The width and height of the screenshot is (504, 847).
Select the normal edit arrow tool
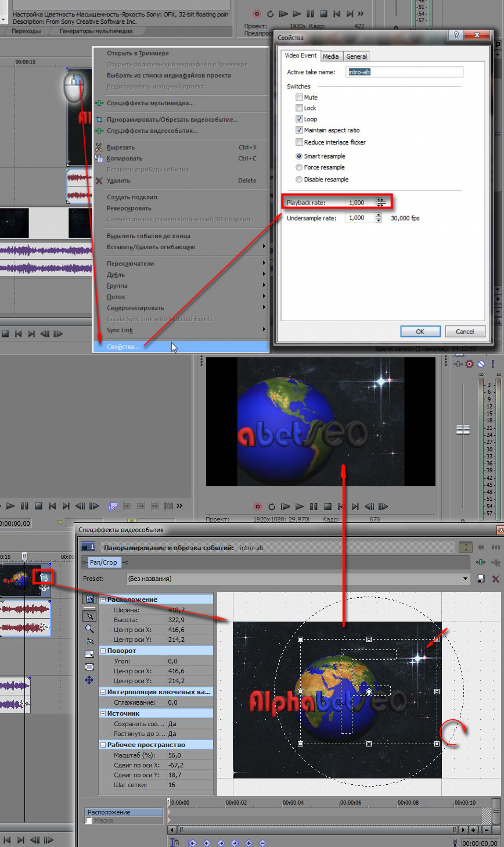click(89, 616)
